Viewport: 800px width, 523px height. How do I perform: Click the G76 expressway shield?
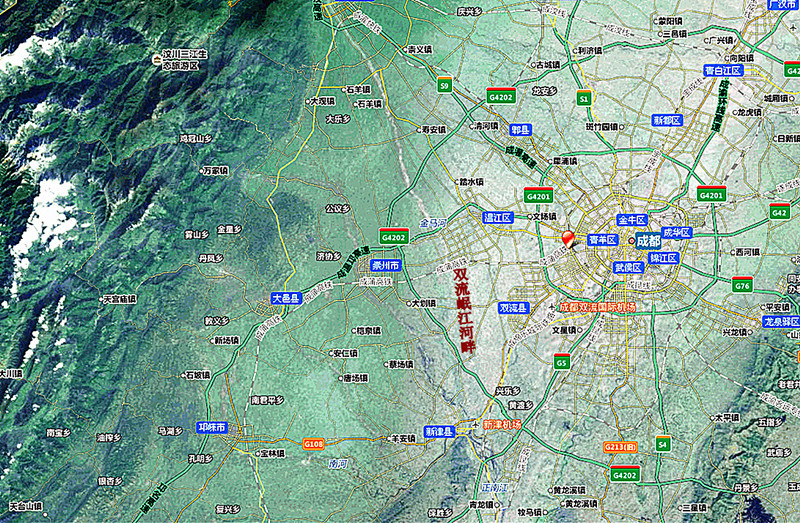pyautogui.click(x=741, y=285)
